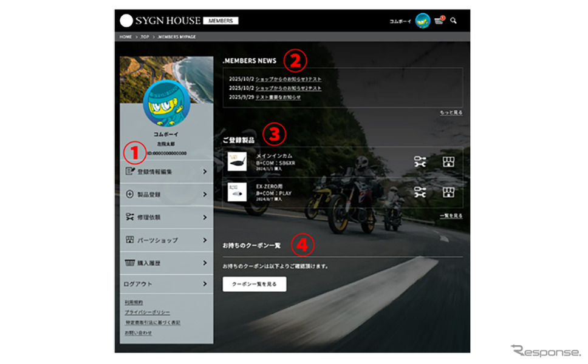Image resolution: width=588 pixels, height=364 pixels.
Task: Click the SYGN HOUSE logo
Action: pos(160,21)
